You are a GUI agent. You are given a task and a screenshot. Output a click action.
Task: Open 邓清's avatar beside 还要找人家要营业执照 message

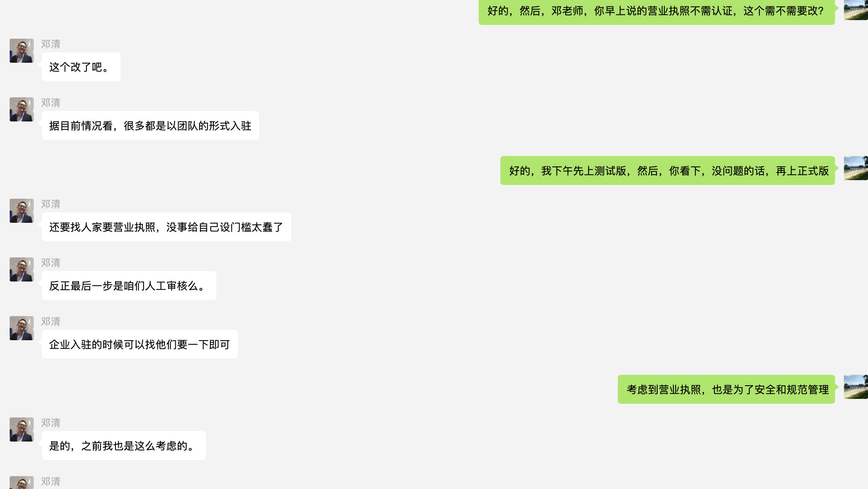pyautogui.click(x=22, y=211)
